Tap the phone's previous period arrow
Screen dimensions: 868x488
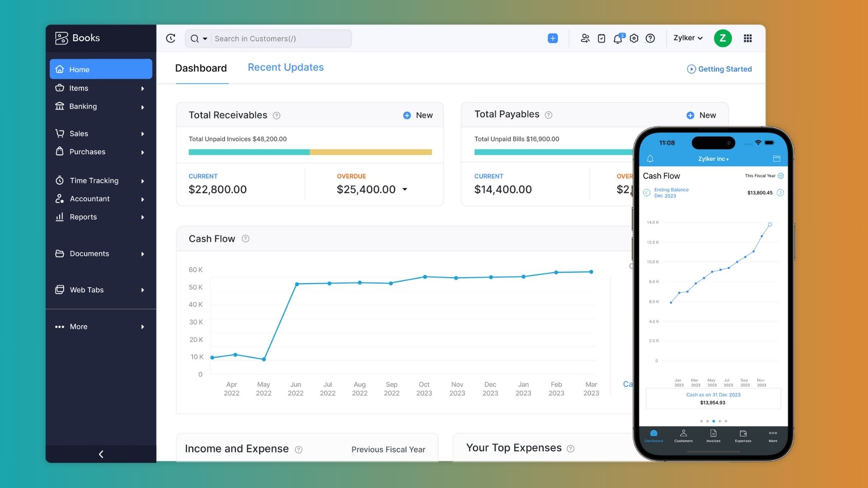647,192
